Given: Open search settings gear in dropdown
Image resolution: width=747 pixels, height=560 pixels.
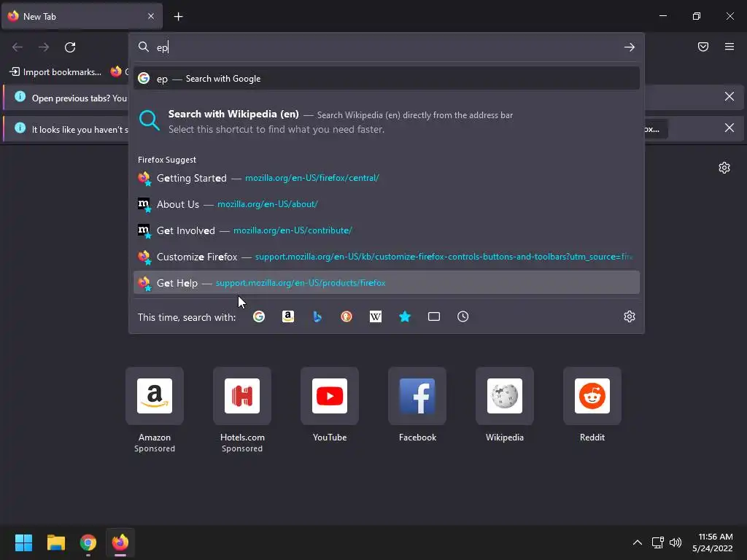Looking at the screenshot, I should coord(630,316).
